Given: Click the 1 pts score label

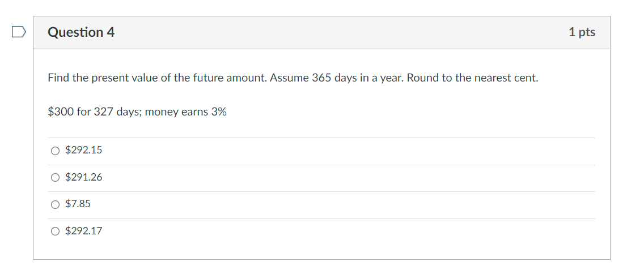Looking at the screenshot, I should pos(582,32).
